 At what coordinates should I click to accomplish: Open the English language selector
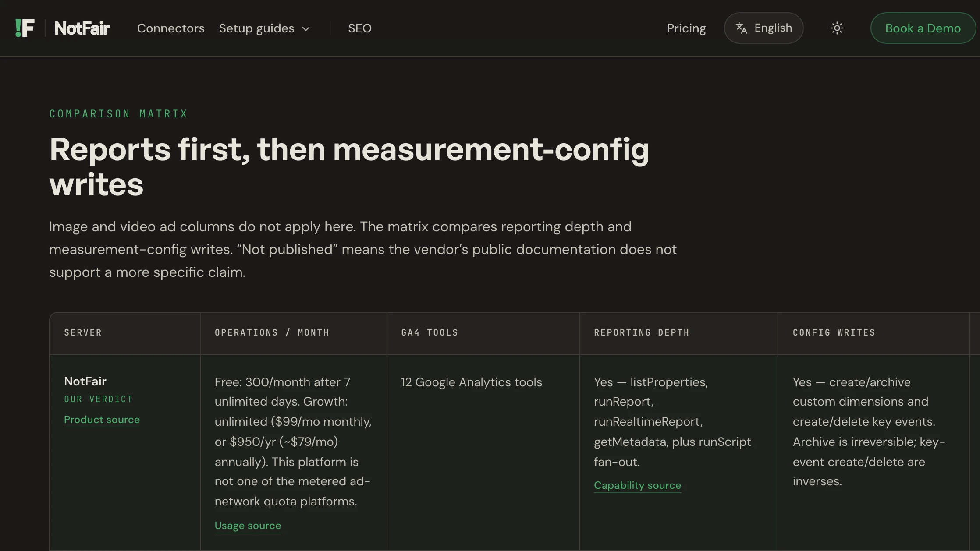click(763, 28)
